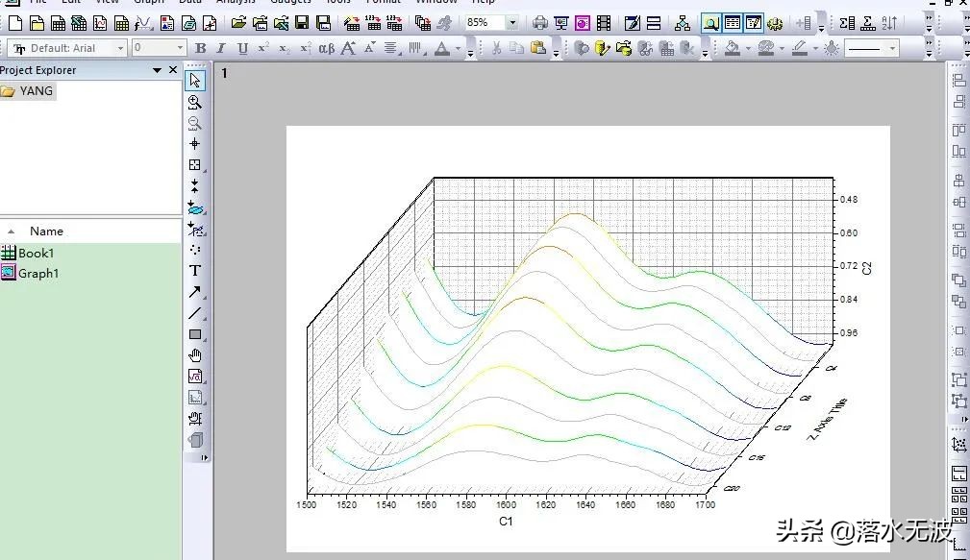Open the line style dropdown
970x560 pixels.
click(892, 48)
